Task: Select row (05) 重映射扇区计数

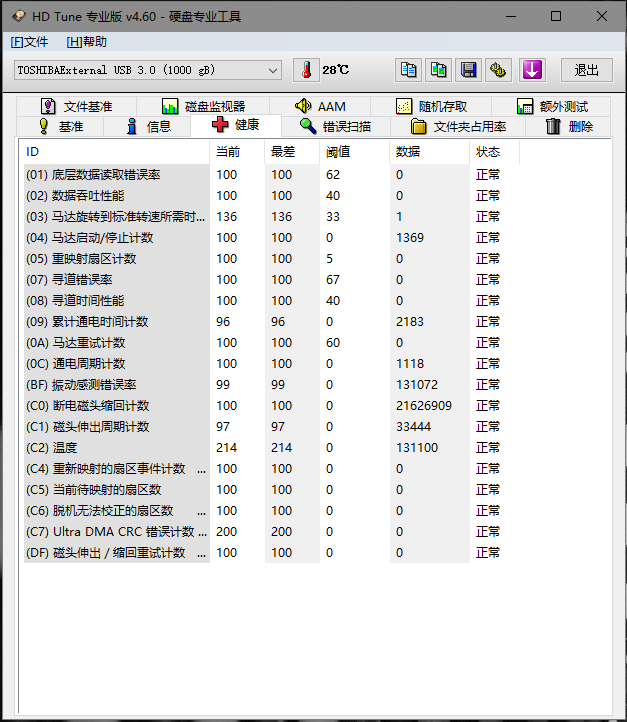Action: point(272,259)
